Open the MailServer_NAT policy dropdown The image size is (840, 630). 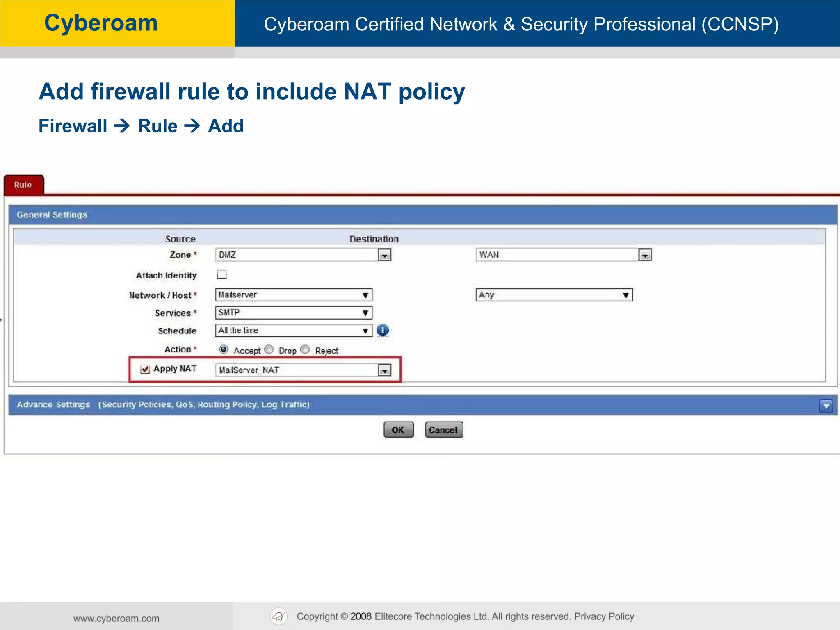pos(303,370)
